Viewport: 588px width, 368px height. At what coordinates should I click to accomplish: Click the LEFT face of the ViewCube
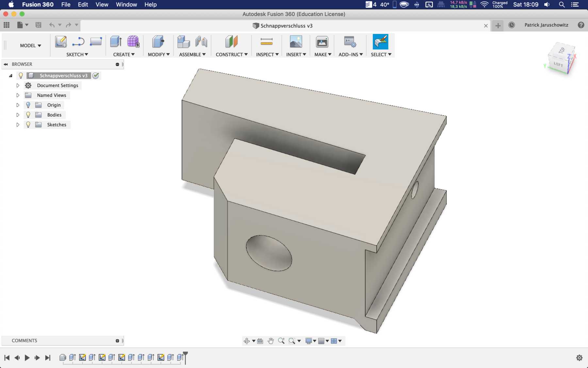(x=558, y=64)
